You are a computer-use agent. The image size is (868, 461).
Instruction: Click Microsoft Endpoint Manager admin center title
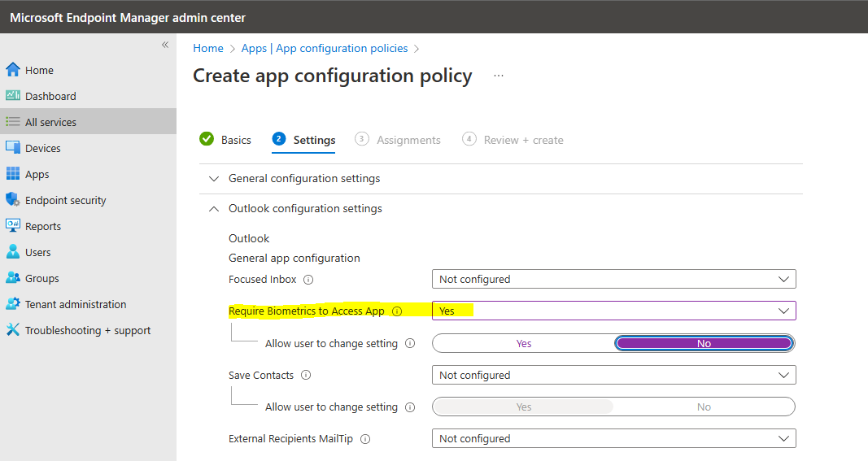click(128, 18)
